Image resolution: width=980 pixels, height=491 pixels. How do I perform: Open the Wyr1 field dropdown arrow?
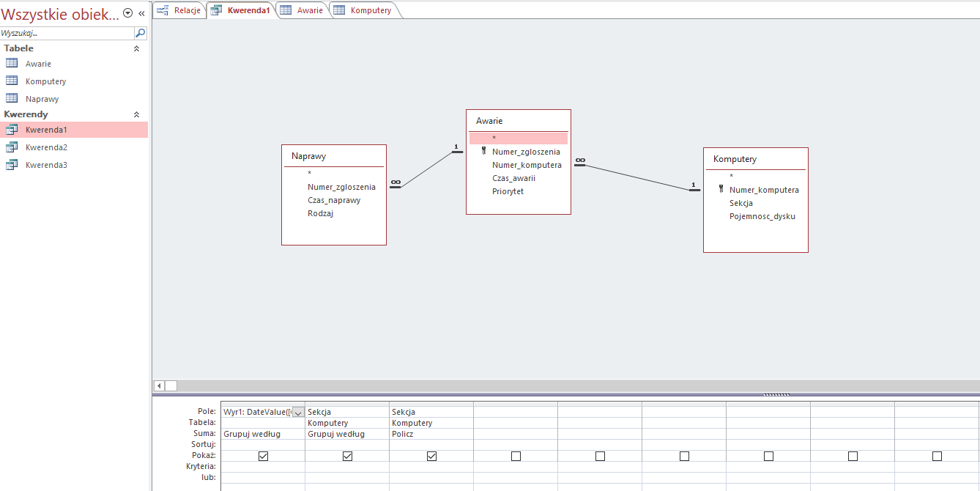click(298, 413)
